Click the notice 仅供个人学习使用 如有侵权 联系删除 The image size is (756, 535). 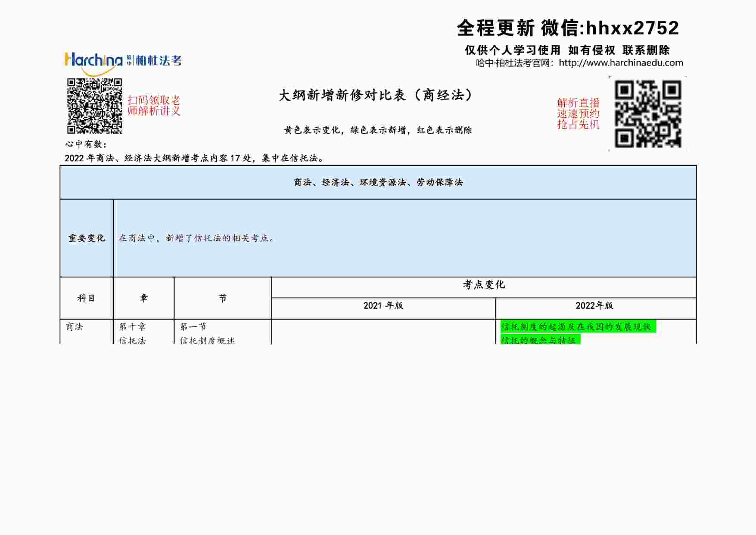tap(567, 50)
